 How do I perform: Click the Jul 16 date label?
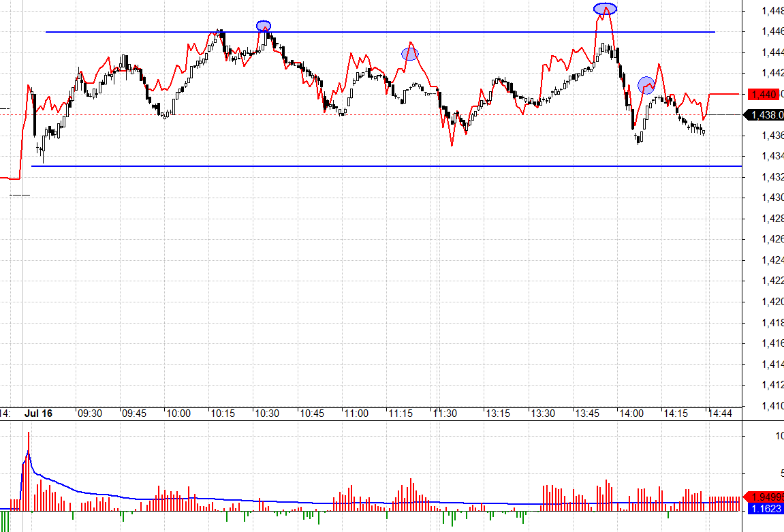tap(39, 413)
